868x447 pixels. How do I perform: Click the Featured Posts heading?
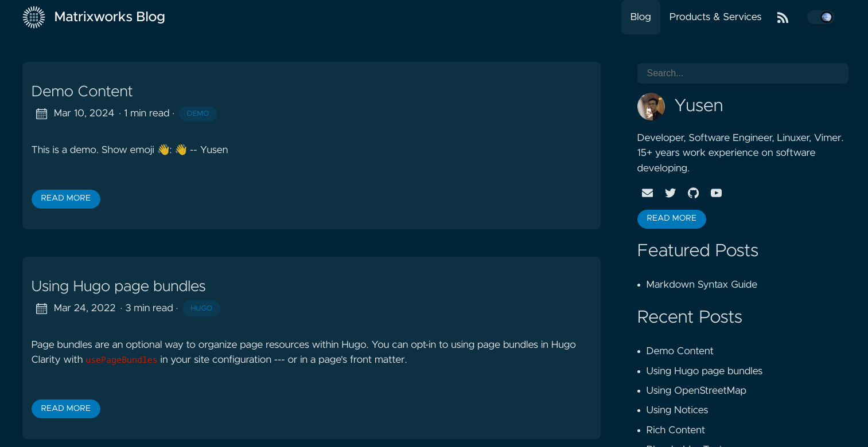click(698, 251)
